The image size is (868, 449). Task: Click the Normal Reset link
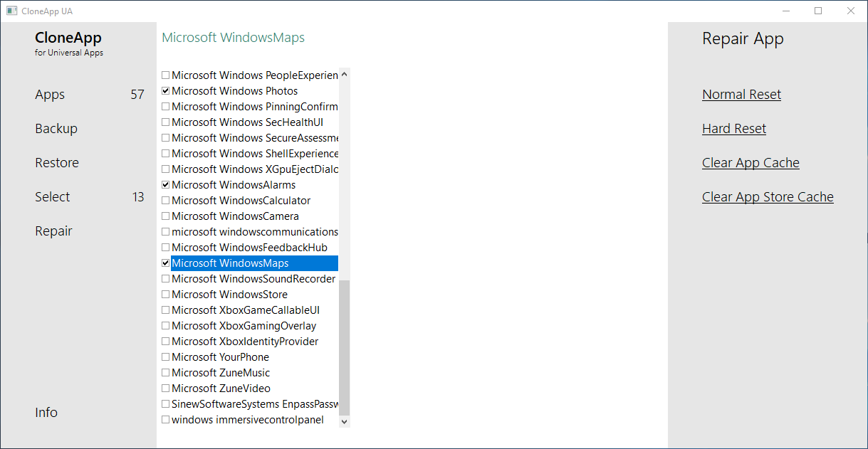[741, 95]
